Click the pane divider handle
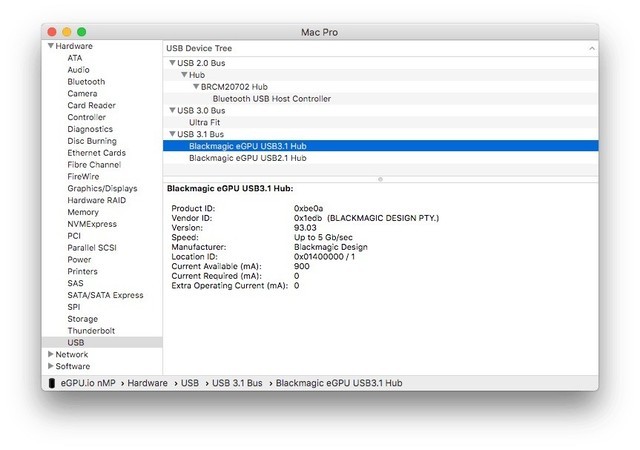Screen dimensions: 640x450 (380, 179)
